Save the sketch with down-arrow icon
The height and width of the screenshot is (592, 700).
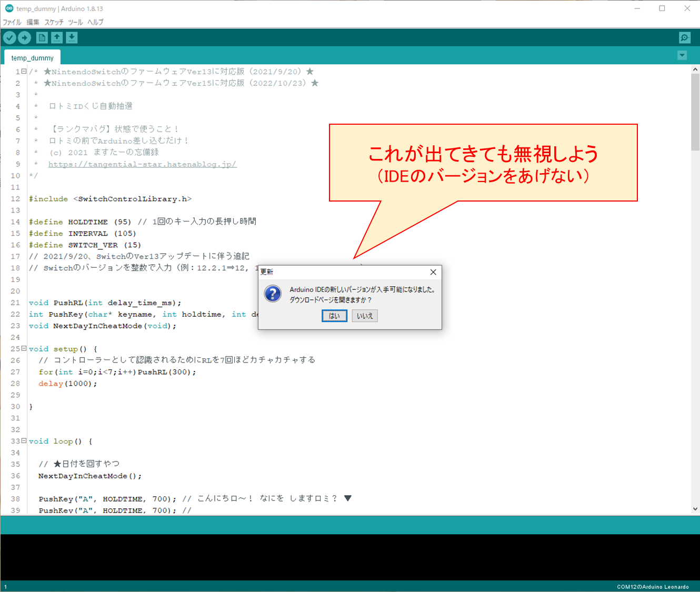coord(72,37)
